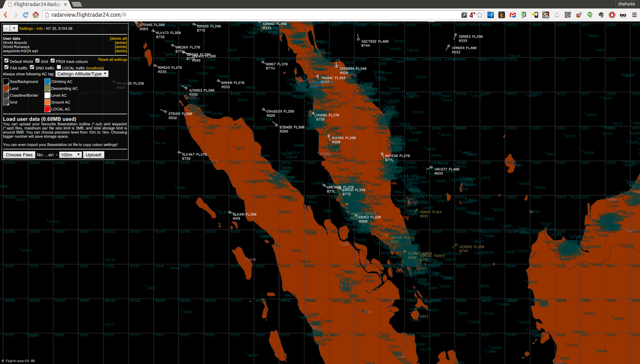Select aircraft XAX377 FL400 on map

coord(447,169)
